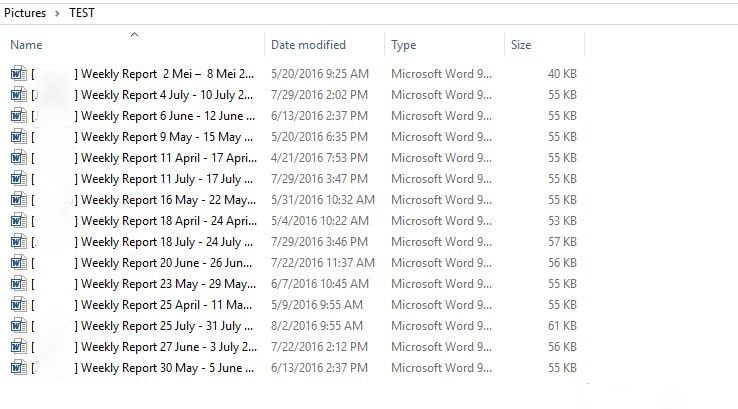Sort by Date modified column

tap(308, 45)
